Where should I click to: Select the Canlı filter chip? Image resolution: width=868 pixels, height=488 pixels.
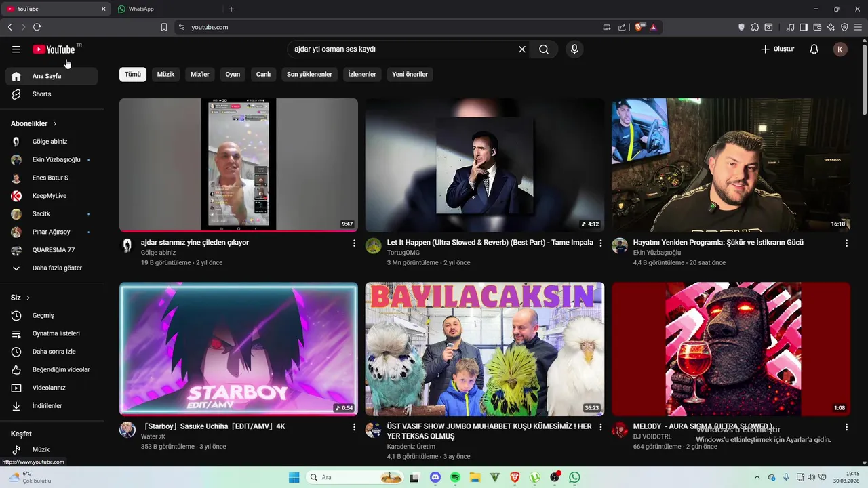(263, 74)
